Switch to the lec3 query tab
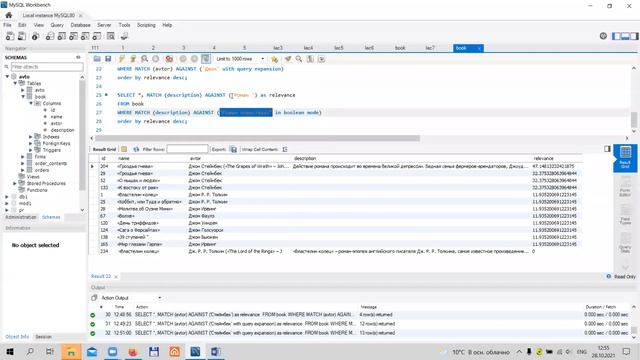 [278, 48]
